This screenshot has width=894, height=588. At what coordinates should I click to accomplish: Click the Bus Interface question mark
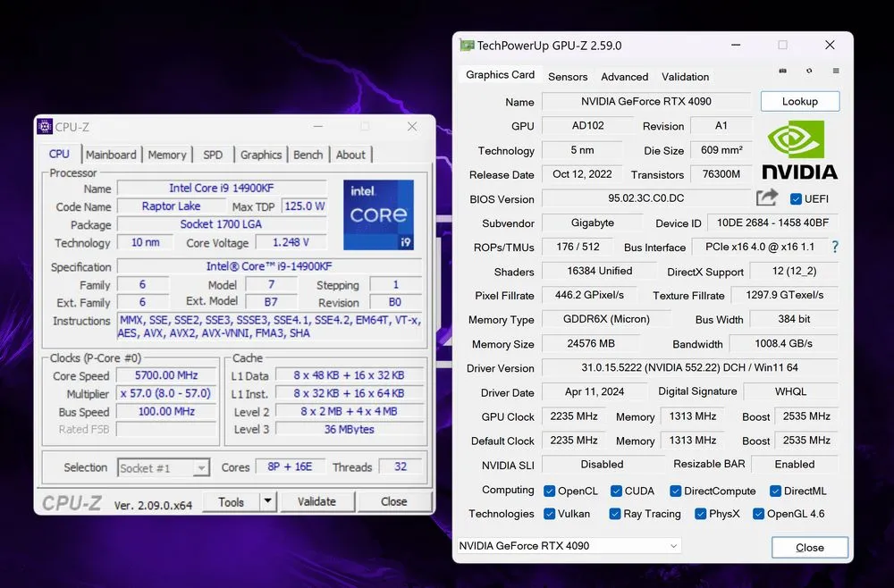pyautogui.click(x=835, y=247)
